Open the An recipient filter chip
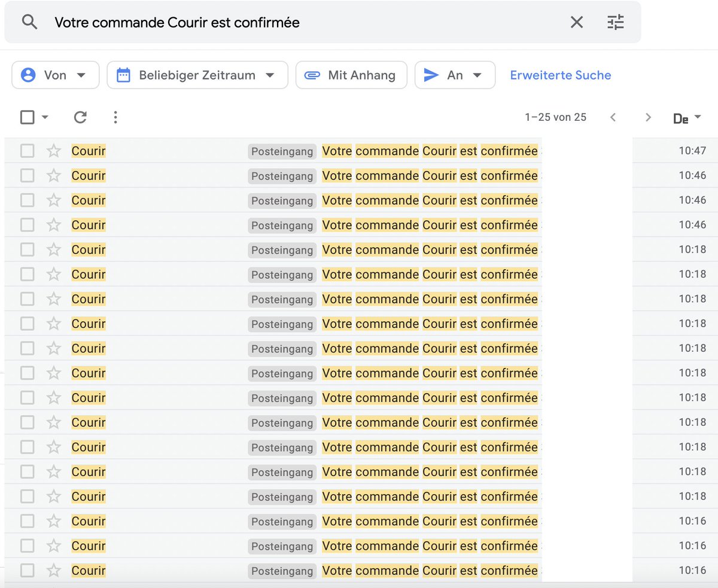Image resolution: width=718 pixels, height=588 pixels. [x=455, y=75]
